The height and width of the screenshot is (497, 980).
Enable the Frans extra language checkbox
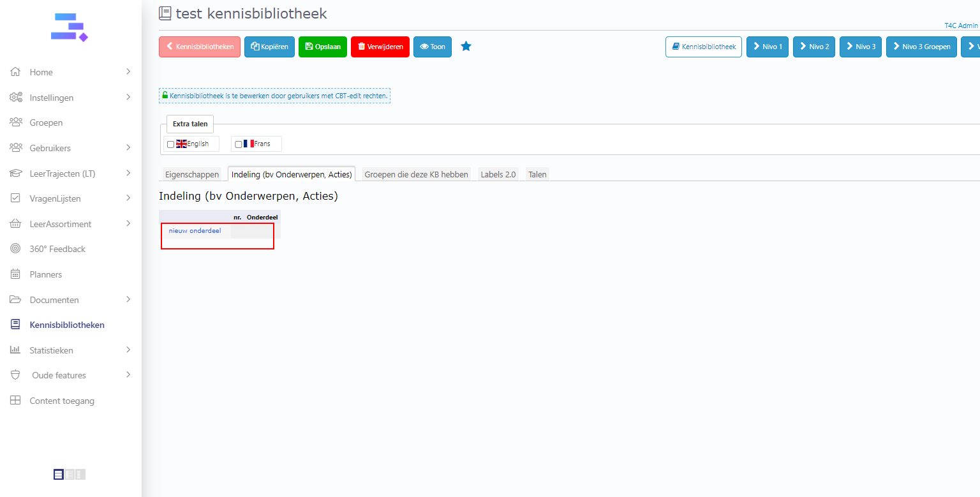239,144
